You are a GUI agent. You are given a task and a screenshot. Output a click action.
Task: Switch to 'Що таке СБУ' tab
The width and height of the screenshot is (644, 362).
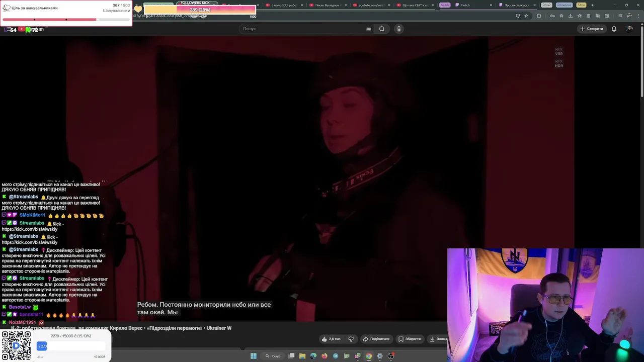(415, 5)
